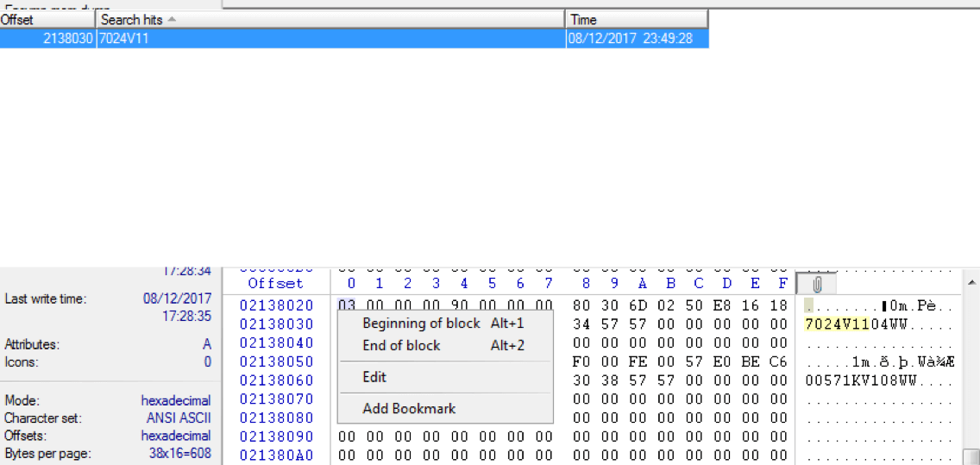Click the Icons value 0
The height and width of the screenshot is (465, 980).
[x=208, y=361]
